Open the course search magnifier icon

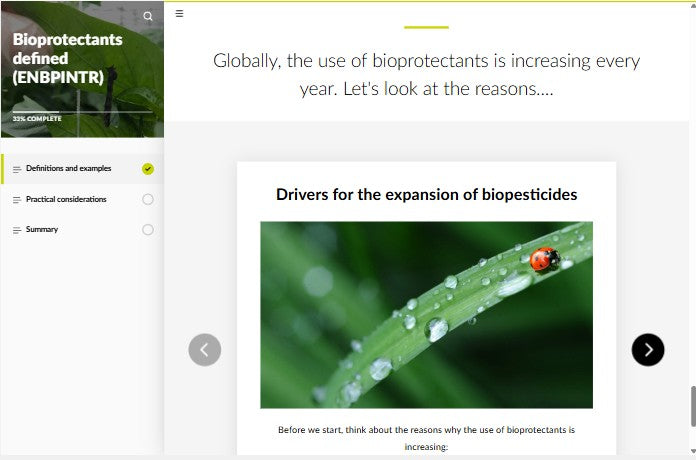[148, 16]
